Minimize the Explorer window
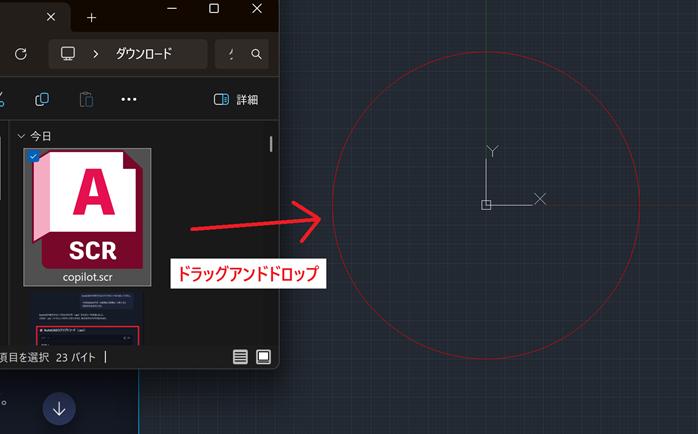Screen dimensions: 698x434 172,8
